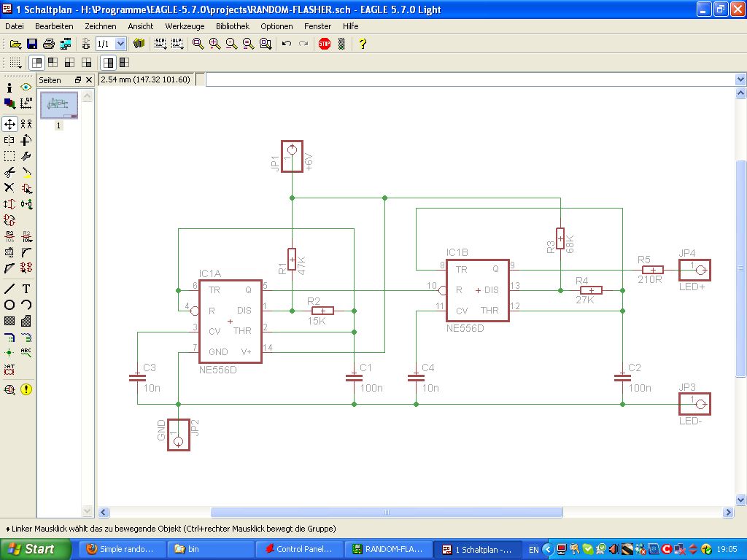The width and height of the screenshot is (747, 560).
Task: Select the Net tool
Action: tap(26, 337)
